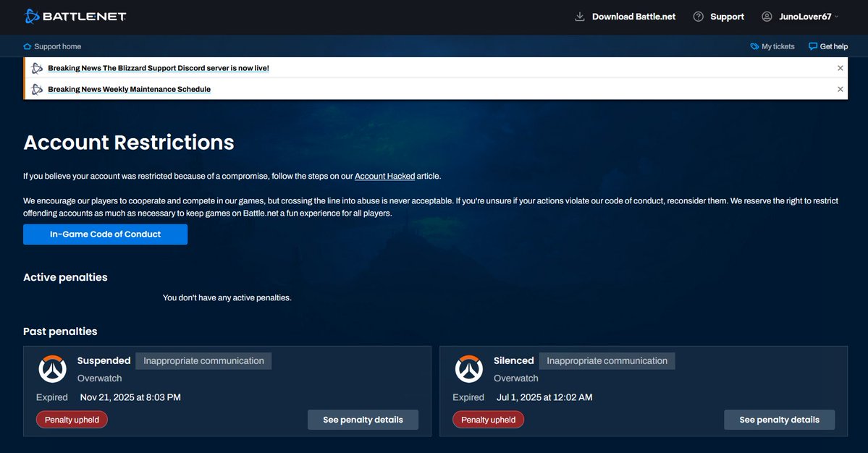This screenshot has height=453, width=868.
Task: Click date Nov 21, 2025 at 8:03 PM
Action: (x=130, y=397)
